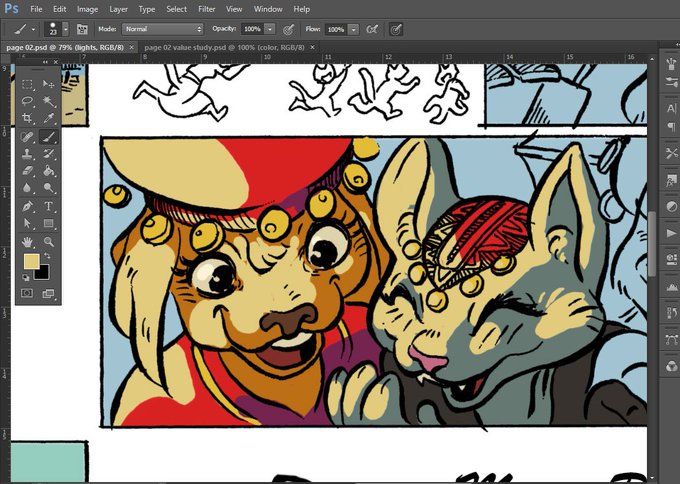This screenshot has width=680, height=484.
Task: Click the Flow value field
Action: [x=336, y=29]
